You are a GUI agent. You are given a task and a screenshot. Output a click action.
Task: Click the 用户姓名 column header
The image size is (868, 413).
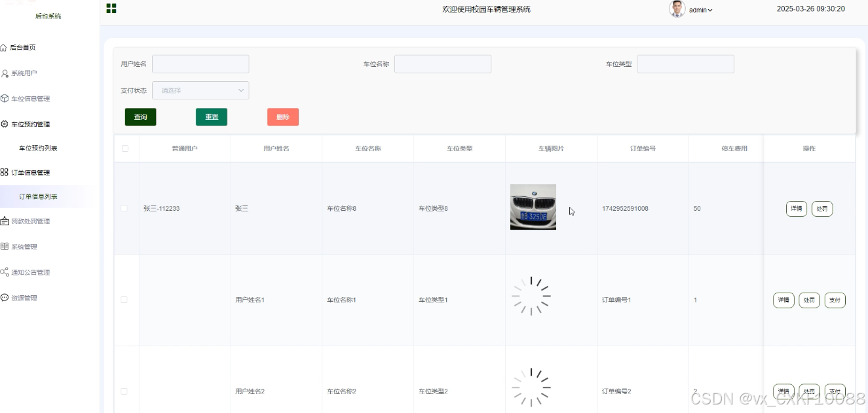[x=276, y=149]
